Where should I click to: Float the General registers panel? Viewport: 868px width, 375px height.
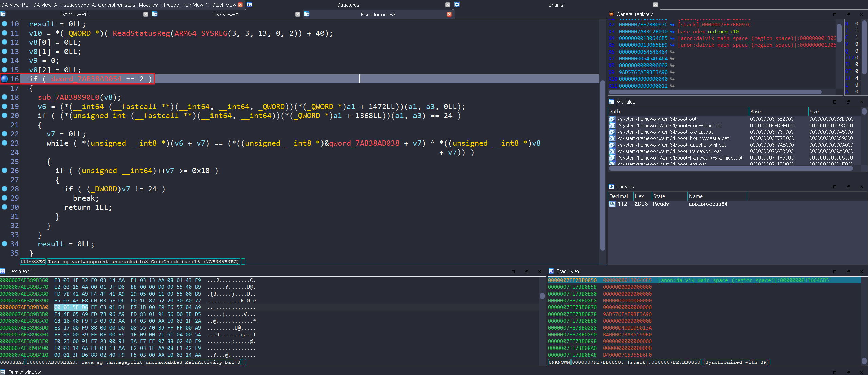[x=848, y=14]
